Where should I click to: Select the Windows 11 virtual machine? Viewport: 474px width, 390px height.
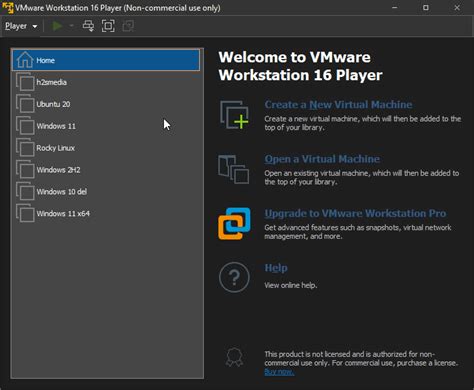tap(106, 126)
